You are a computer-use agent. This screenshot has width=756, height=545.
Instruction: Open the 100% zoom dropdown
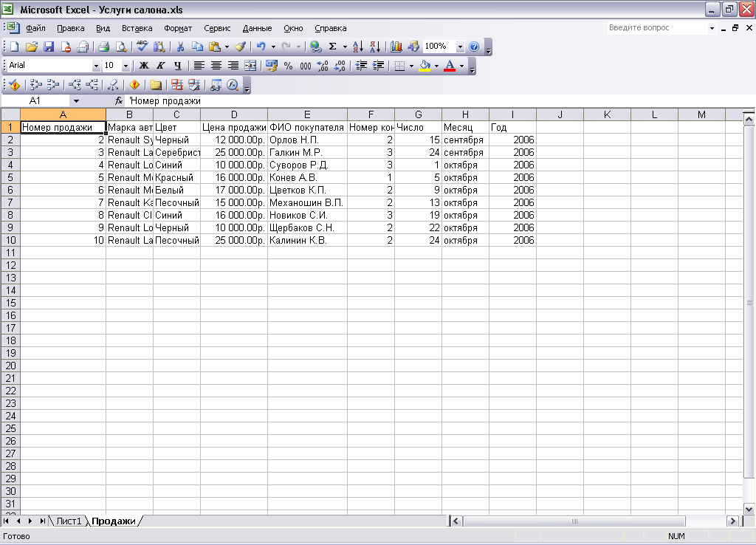pyautogui.click(x=460, y=47)
